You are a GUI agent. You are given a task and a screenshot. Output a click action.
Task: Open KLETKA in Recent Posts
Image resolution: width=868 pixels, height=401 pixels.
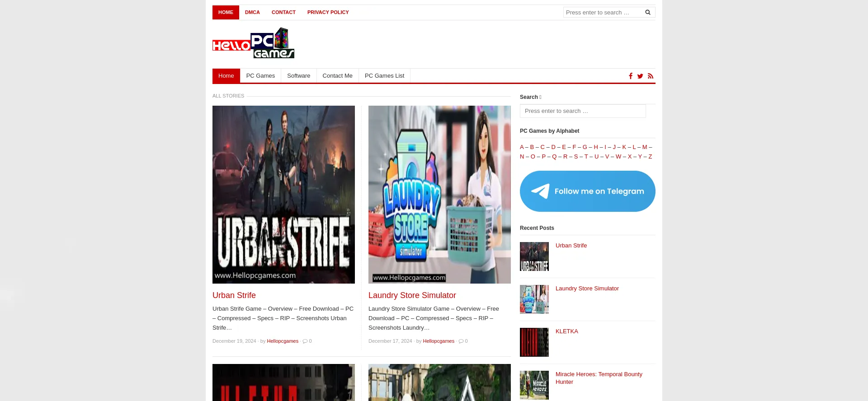click(566, 331)
